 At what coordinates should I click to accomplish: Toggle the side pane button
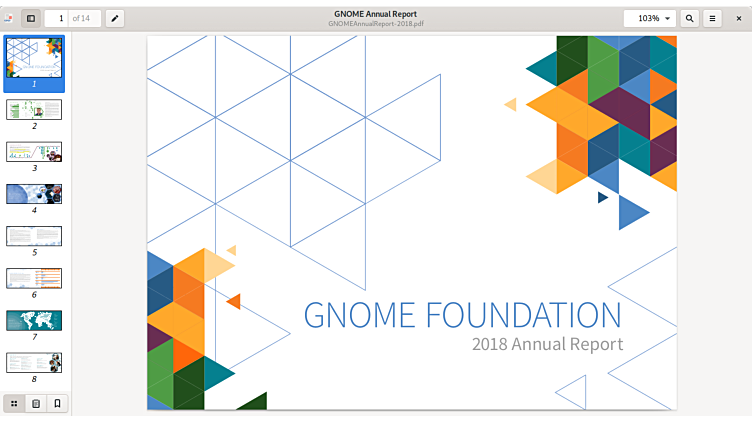[31, 18]
